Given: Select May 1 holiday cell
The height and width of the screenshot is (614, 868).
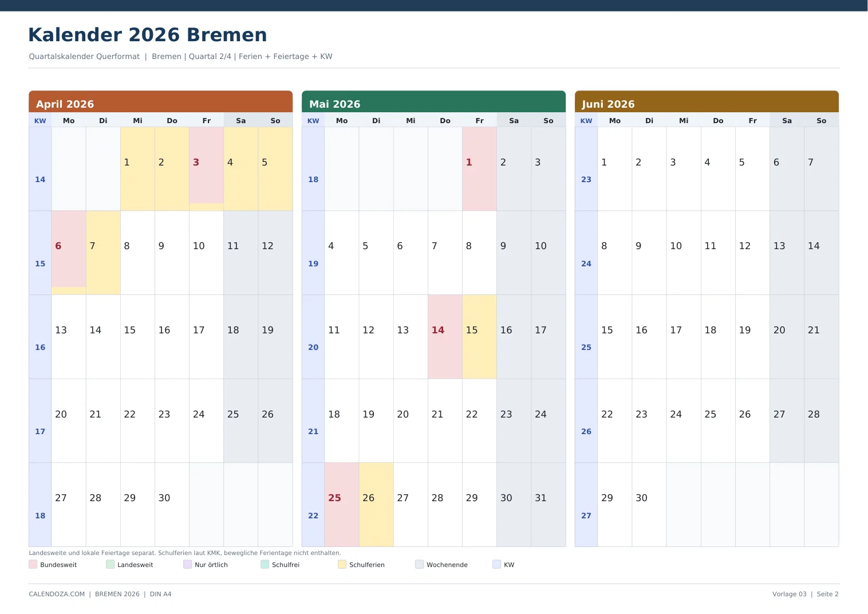Looking at the screenshot, I should 480,168.
